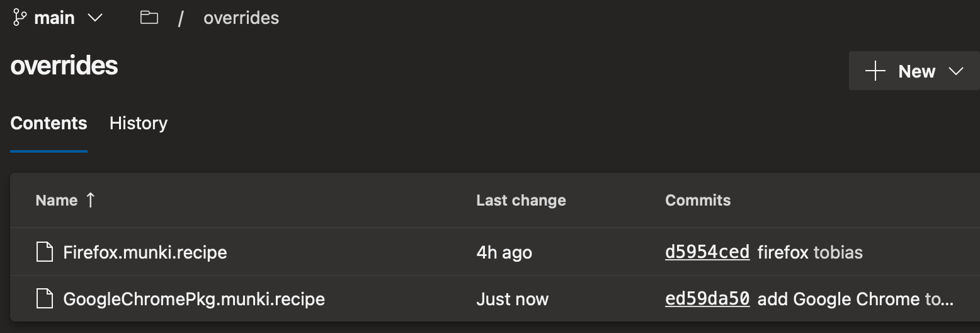Viewport: 980px width, 333px height.
Task: Open the main branch selector chevron
Action: [x=95, y=18]
